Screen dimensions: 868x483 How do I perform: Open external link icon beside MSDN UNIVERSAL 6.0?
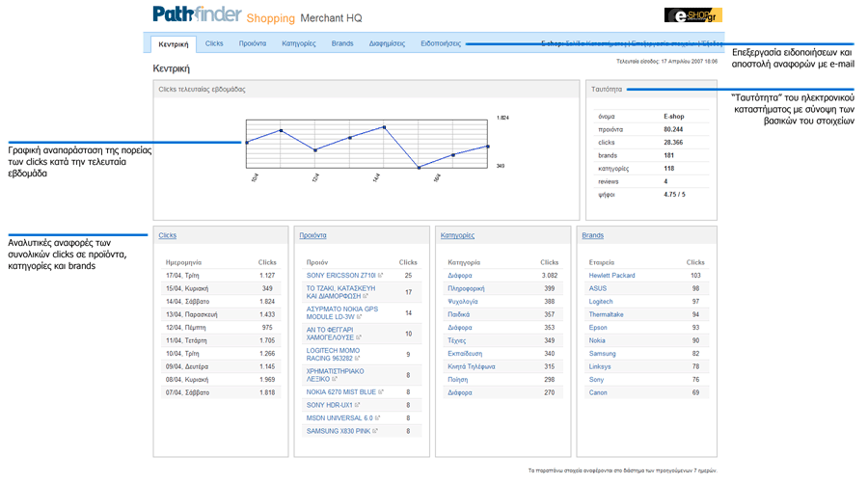(377, 418)
